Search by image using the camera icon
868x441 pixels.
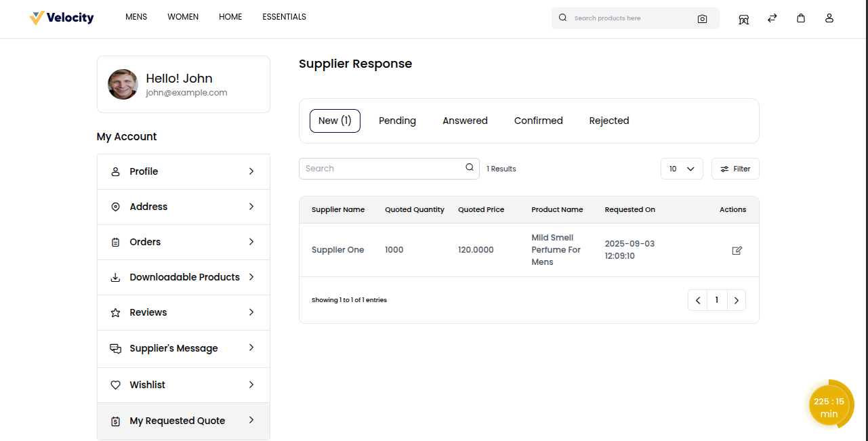click(702, 18)
